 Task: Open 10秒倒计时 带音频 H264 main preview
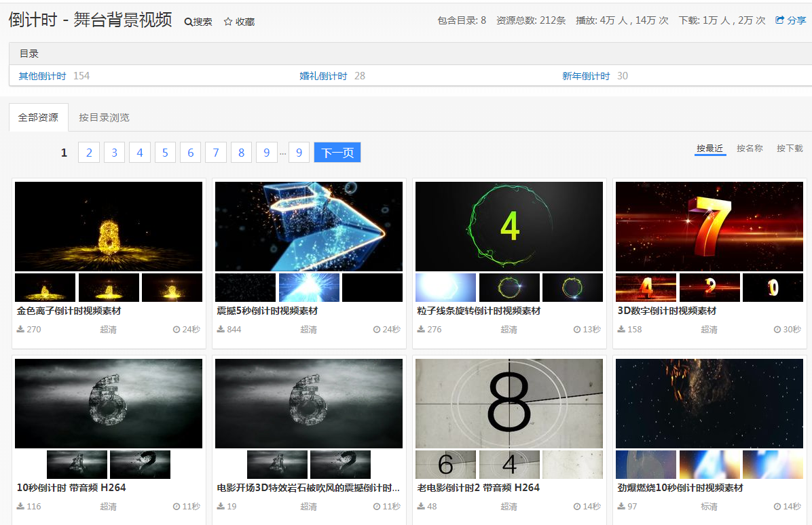tap(109, 404)
